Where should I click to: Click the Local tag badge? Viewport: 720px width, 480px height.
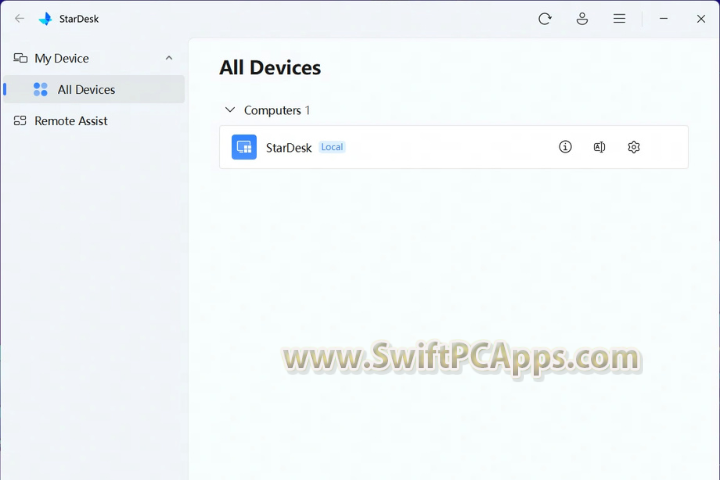coord(332,147)
